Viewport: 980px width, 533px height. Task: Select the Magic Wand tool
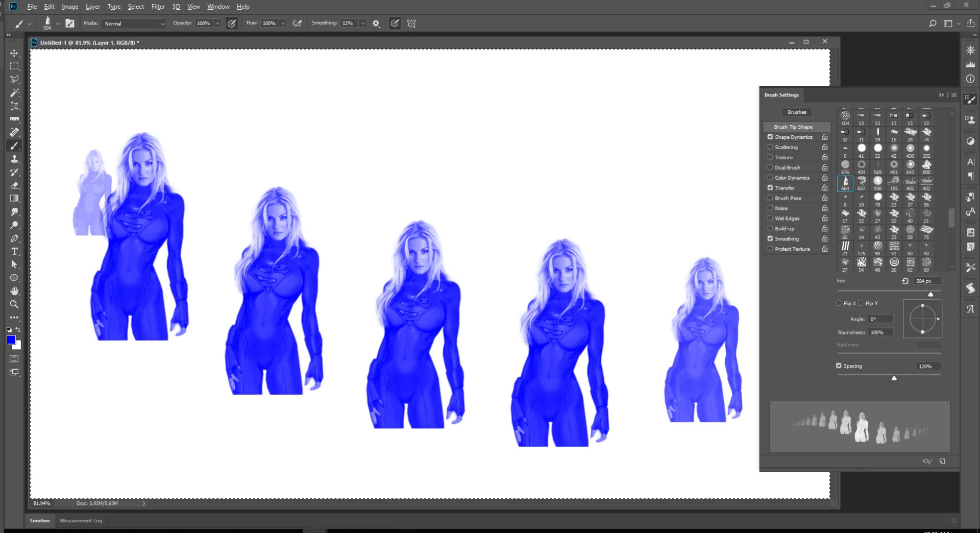tap(14, 93)
